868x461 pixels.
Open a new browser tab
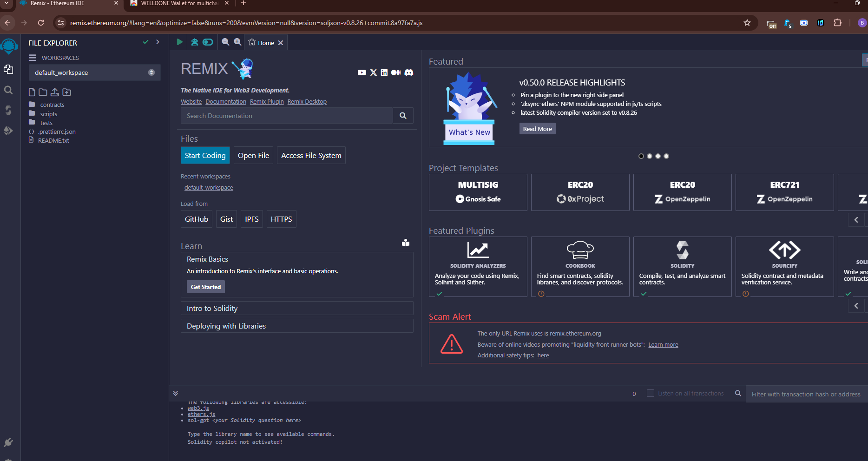pos(243,3)
